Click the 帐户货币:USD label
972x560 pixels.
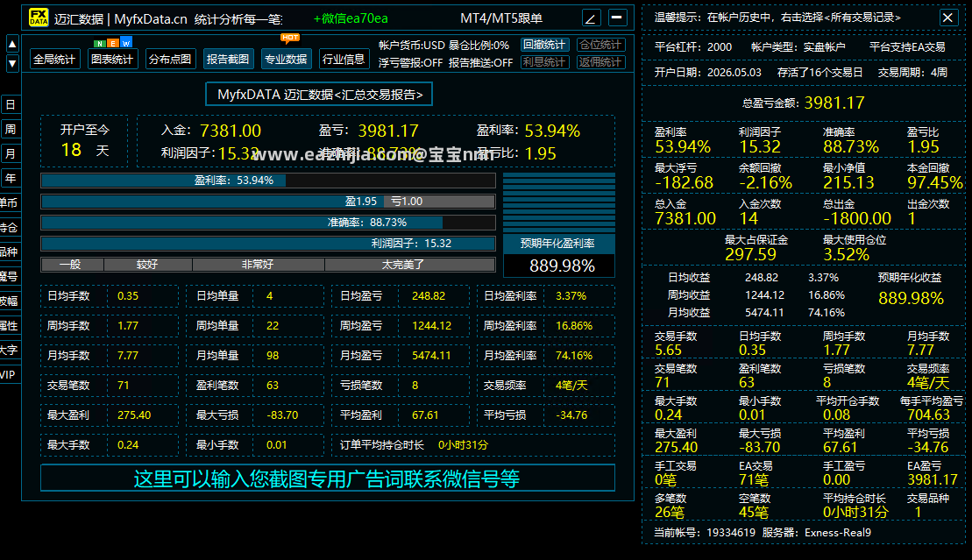point(412,46)
